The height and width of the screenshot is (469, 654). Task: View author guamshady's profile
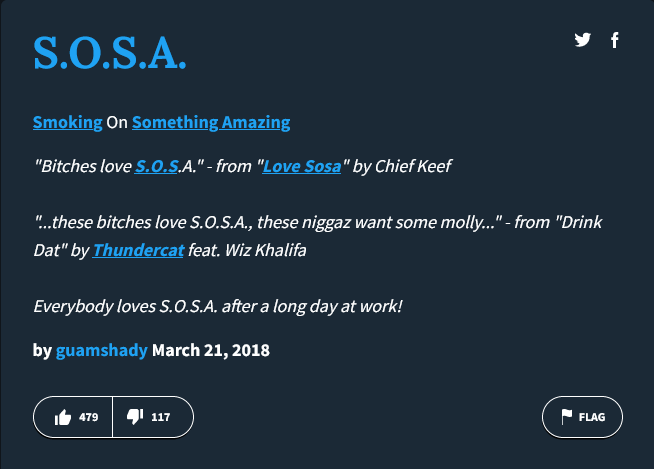tap(101, 350)
